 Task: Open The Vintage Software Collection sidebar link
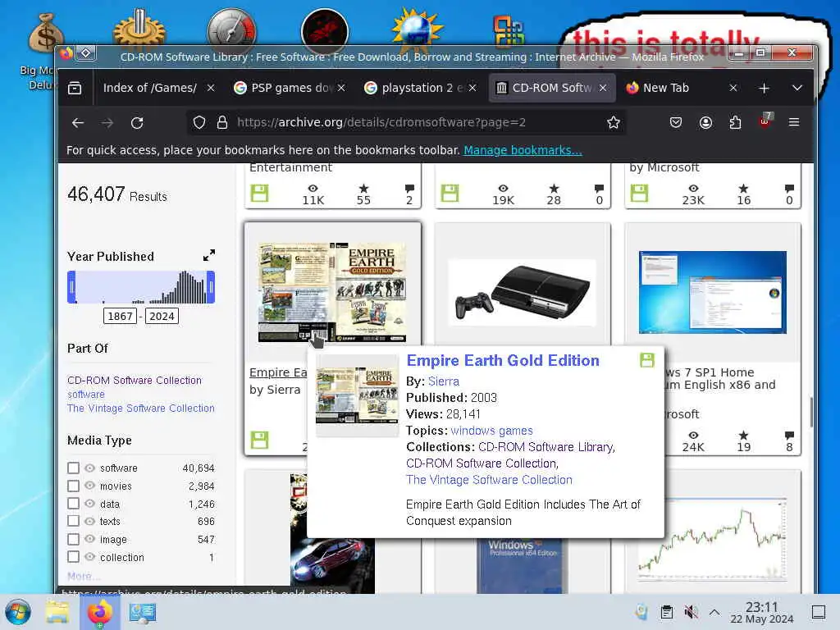(x=141, y=409)
